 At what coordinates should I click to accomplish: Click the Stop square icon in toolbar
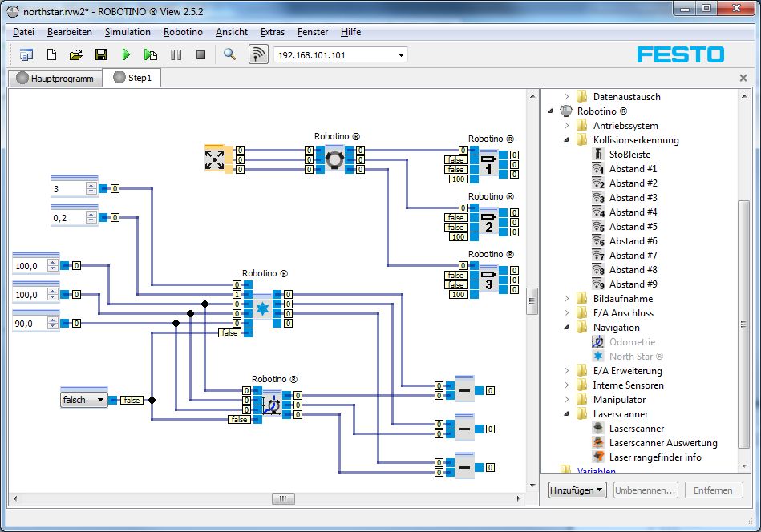tap(201, 54)
